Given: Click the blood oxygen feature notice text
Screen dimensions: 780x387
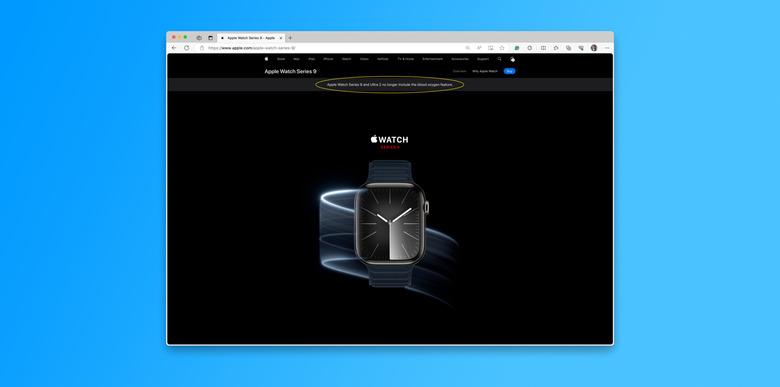Looking at the screenshot, I should pyautogui.click(x=390, y=85).
